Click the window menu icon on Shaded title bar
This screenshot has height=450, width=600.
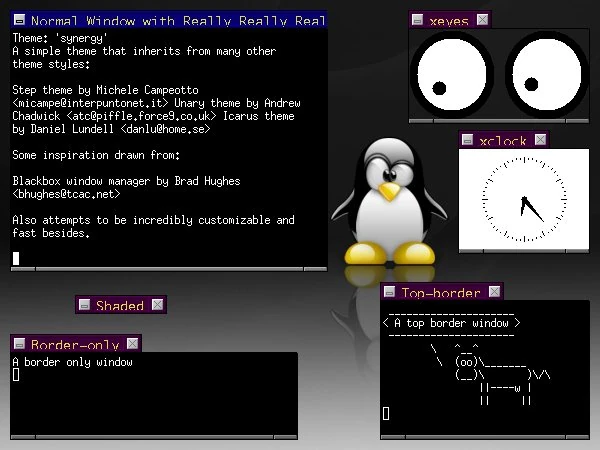pyautogui.click(x=84, y=305)
